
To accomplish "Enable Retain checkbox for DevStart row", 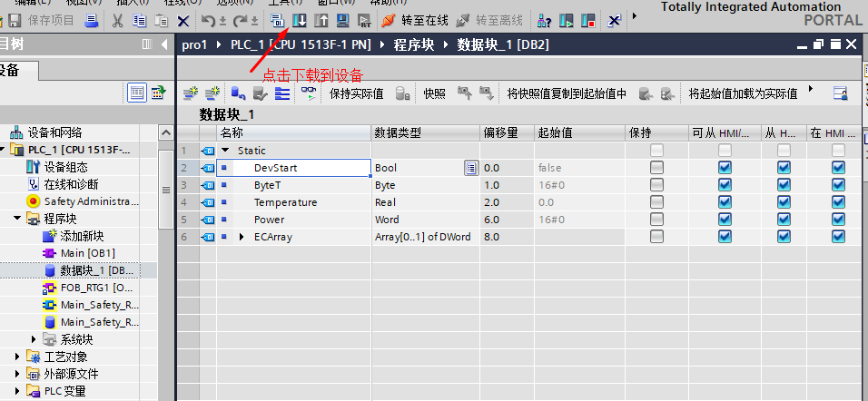I will pyautogui.click(x=656, y=168).
